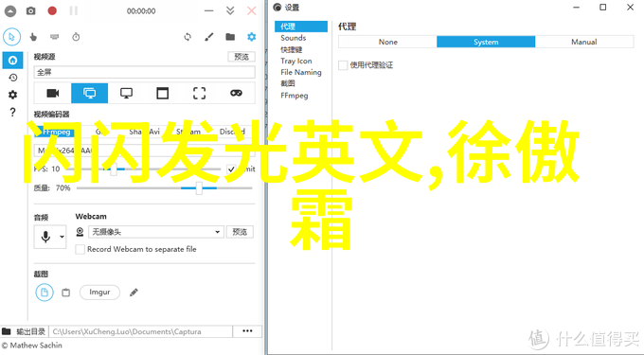The image size is (644, 355).
Task: Toggle include mouse cursor icon
Action: (12, 37)
